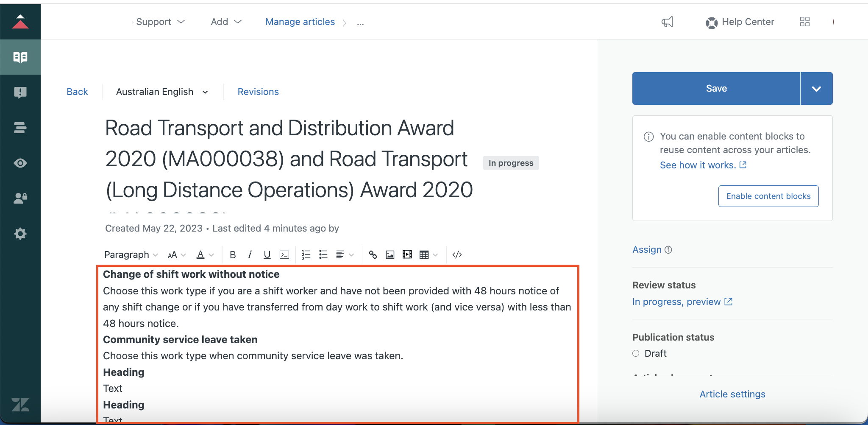Open the Revisions link

(258, 92)
